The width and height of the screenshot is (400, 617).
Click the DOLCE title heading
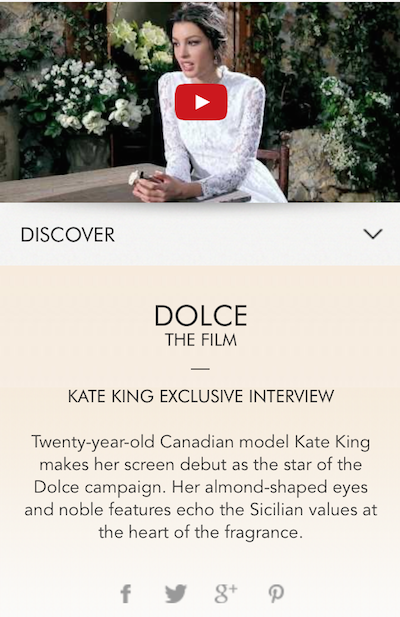(201, 316)
